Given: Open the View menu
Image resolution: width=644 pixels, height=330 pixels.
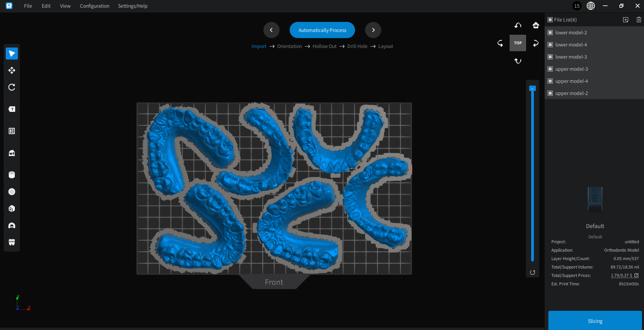Looking at the screenshot, I should (x=65, y=6).
